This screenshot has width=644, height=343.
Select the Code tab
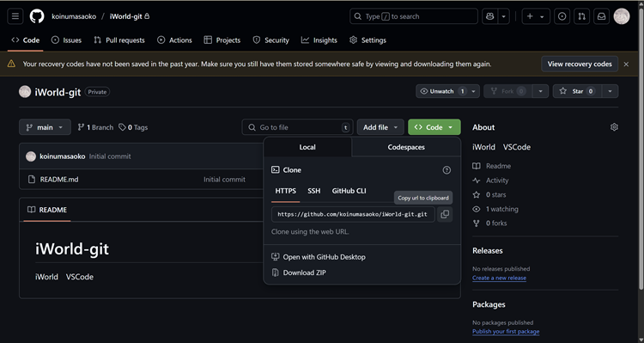[x=26, y=40]
